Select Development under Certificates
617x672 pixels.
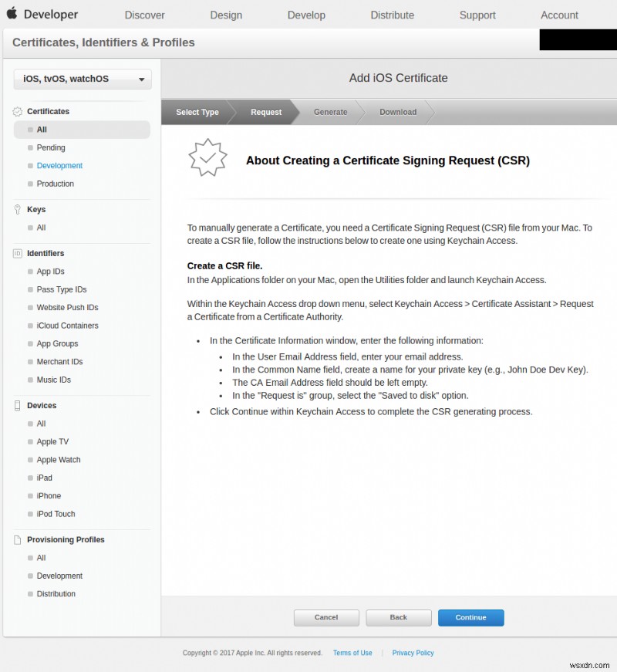(x=59, y=165)
